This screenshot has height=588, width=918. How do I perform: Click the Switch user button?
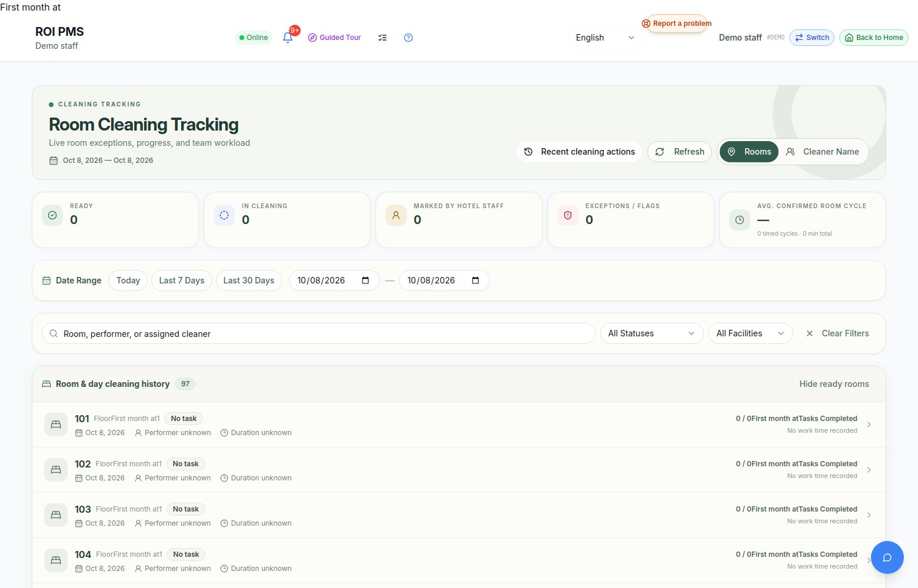pyautogui.click(x=811, y=38)
